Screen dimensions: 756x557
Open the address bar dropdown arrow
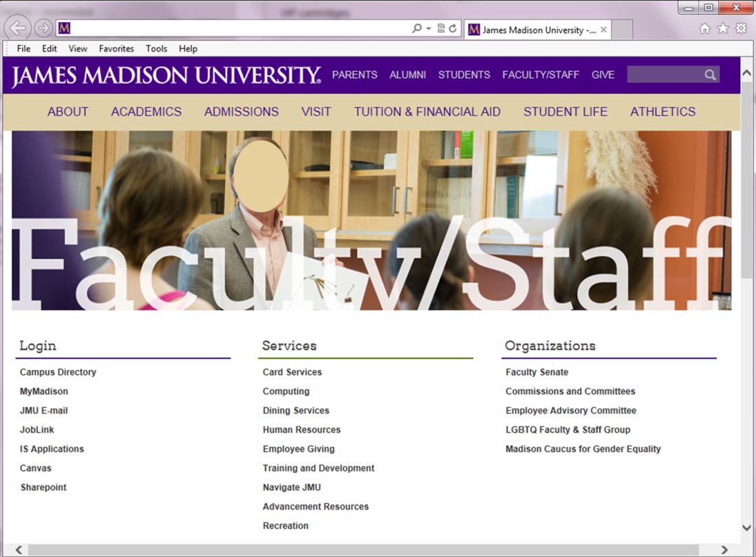pyautogui.click(x=429, y=28)
